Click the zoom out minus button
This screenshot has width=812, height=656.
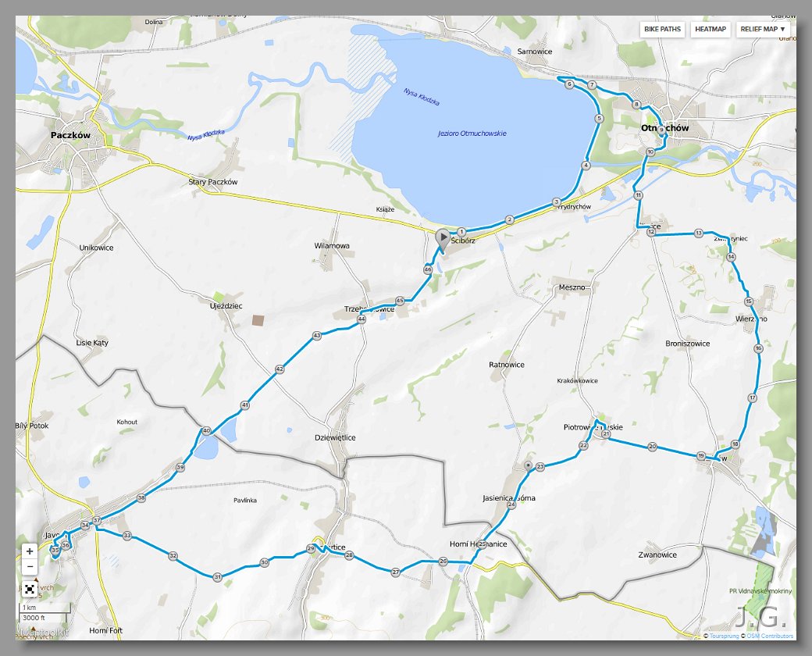point(30,566)
